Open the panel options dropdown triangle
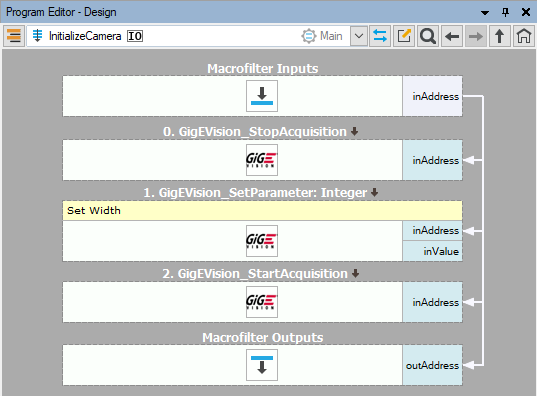537x396 pixels. [485, 13]
